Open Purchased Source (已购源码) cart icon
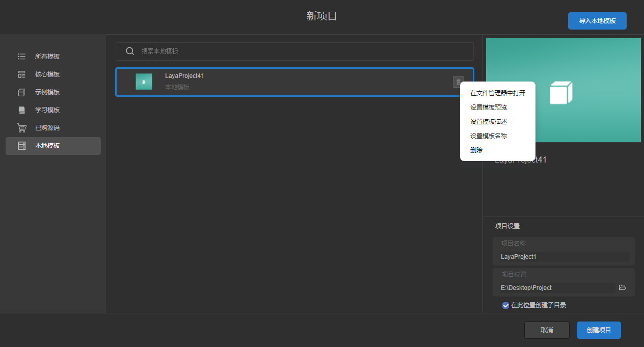This screenshot has height=347, width=644. pyautogui.click(x=21, y=128)
